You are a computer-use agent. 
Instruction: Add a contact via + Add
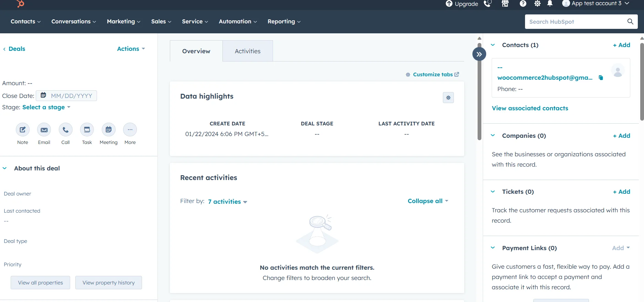tap(622, 45)
